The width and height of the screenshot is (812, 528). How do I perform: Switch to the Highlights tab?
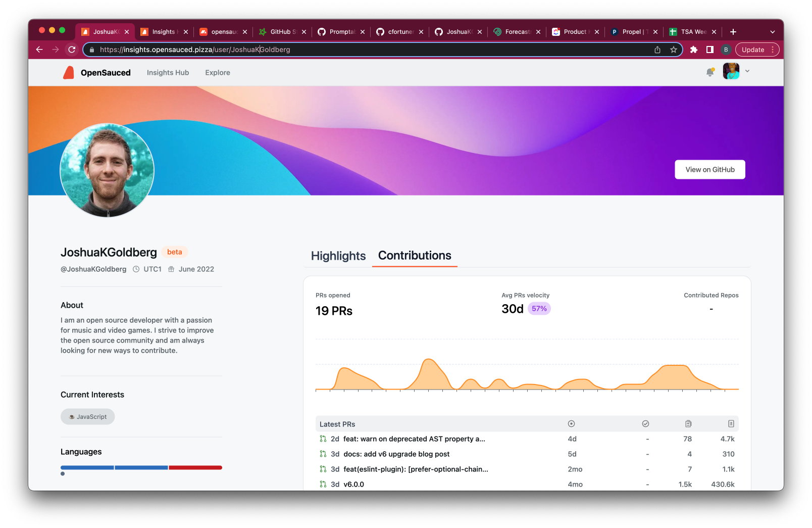[x=338, y=256]
